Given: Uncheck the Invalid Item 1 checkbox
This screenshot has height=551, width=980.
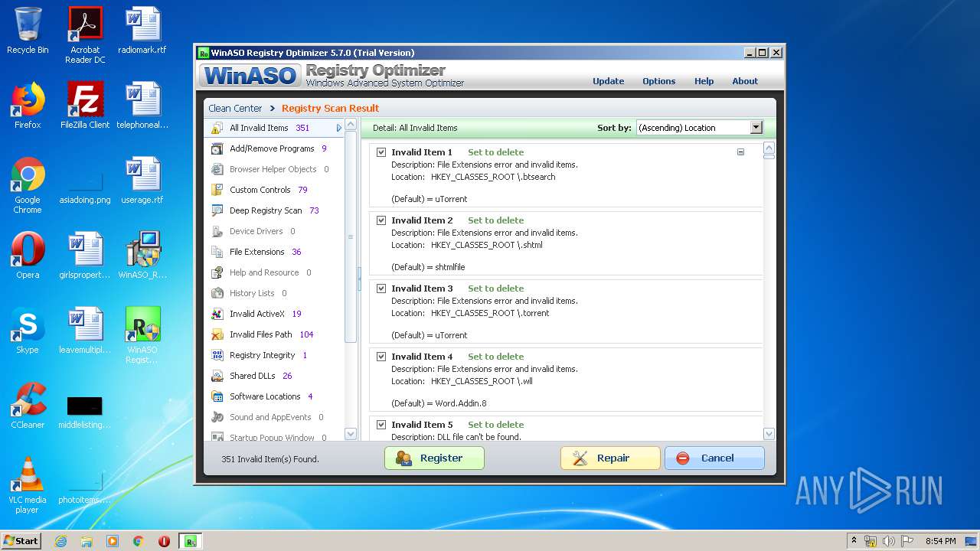Looking at the screenshot, I should click(381, 152).
